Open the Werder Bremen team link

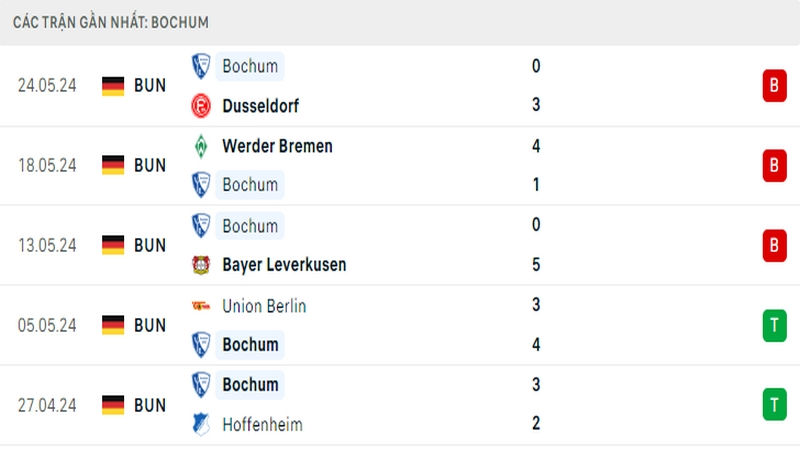tap(278, 146)
